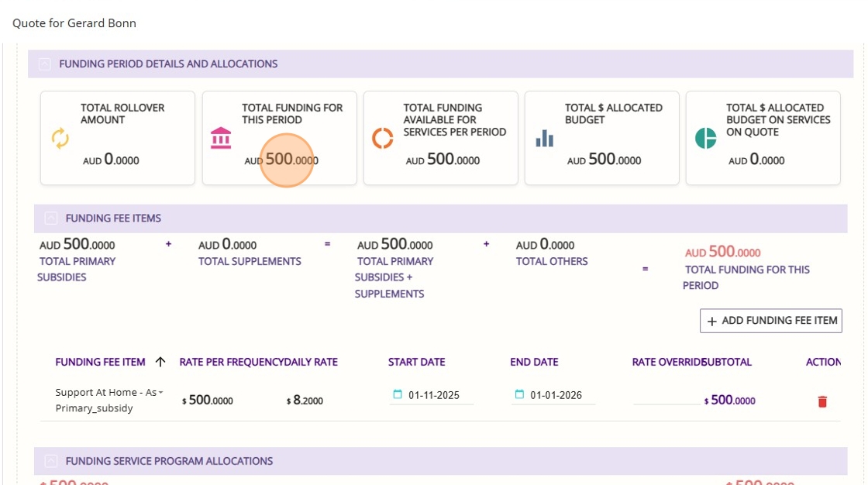Collapse Funding Service Program Allocations section
The width and height of the screenshot is (868, 485).
tap(51, 461)
